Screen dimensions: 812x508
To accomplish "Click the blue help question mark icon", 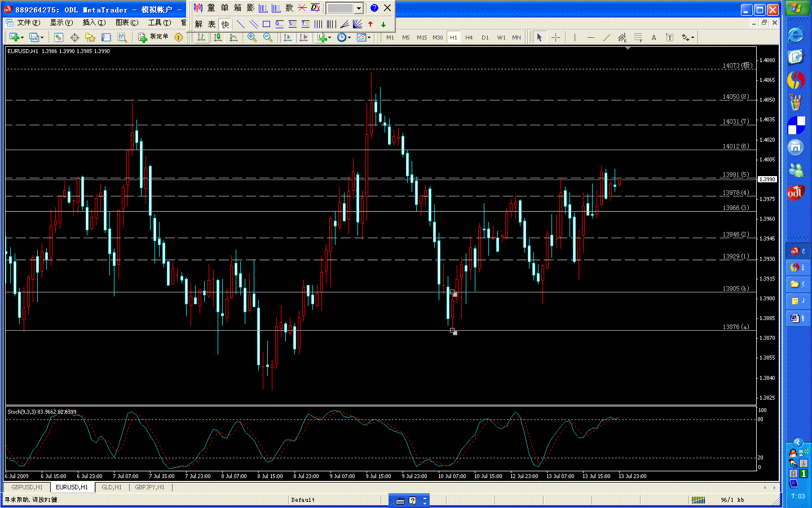I will [374, 8].
